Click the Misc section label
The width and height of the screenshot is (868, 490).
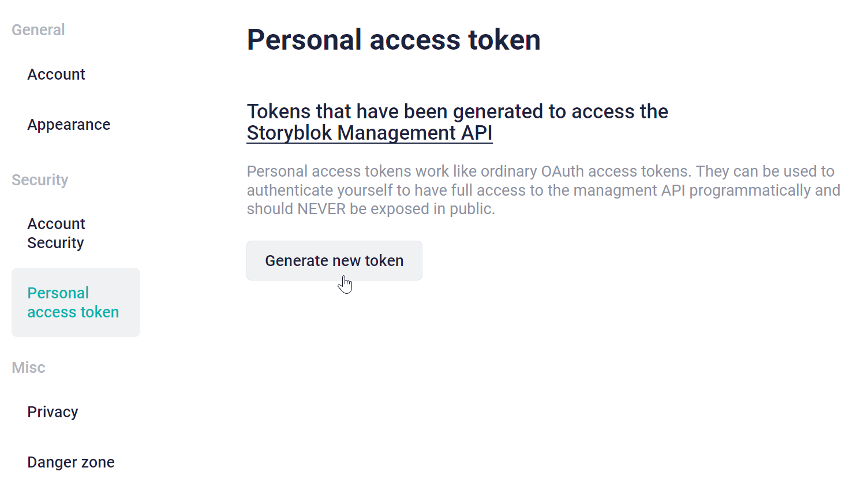28,368
